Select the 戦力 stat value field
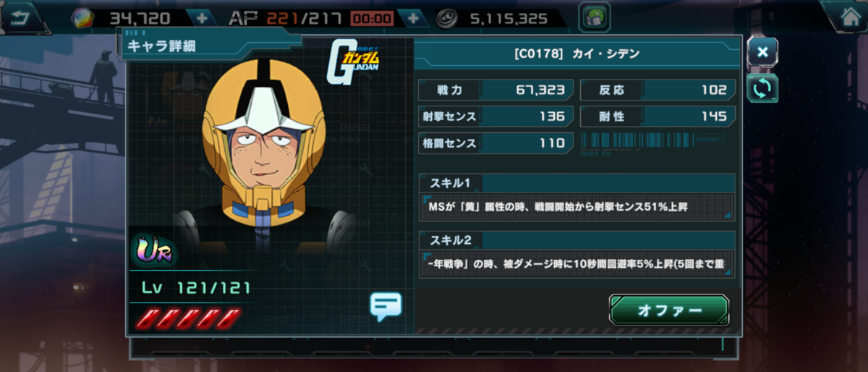868x372 pixels. tap(496, 90)
